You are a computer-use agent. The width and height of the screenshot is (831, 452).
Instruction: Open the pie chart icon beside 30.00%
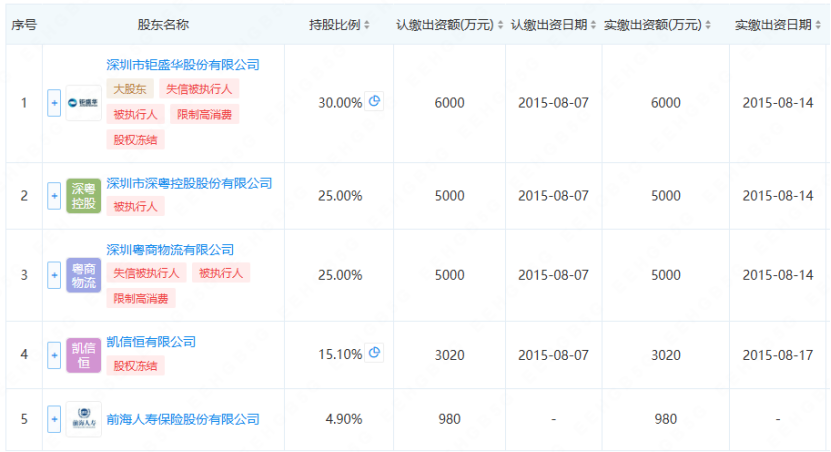375,101
